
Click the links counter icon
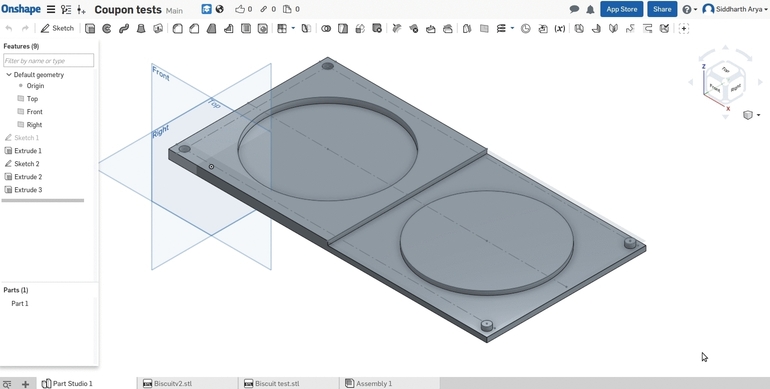268,9
